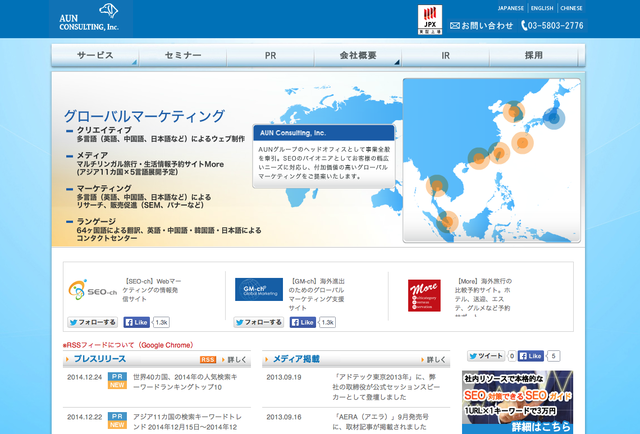Viewport: 640px width, 434px height.
Task: Open the 2014.12.24 press release about 世界40カ国
Action: coord(185,382)
